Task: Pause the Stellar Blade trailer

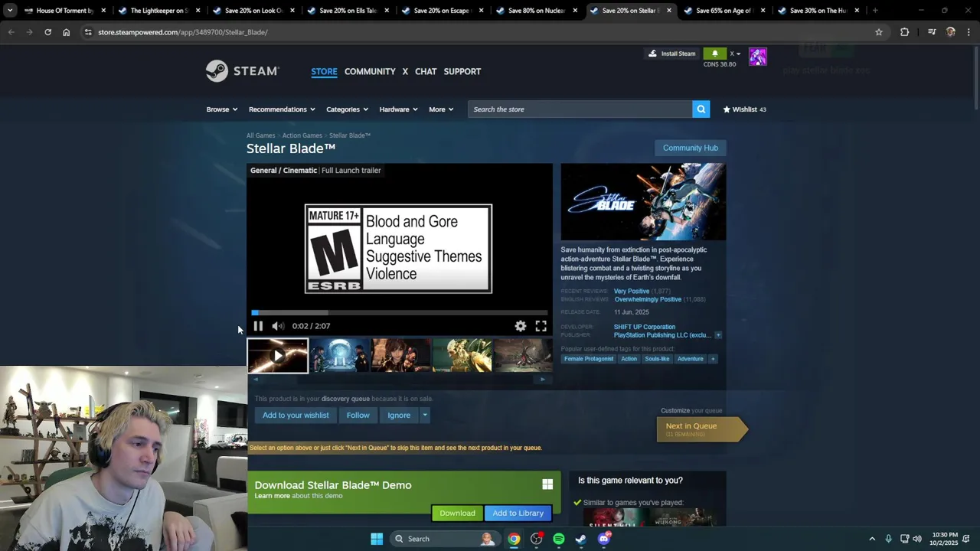Action: [258, 326]
